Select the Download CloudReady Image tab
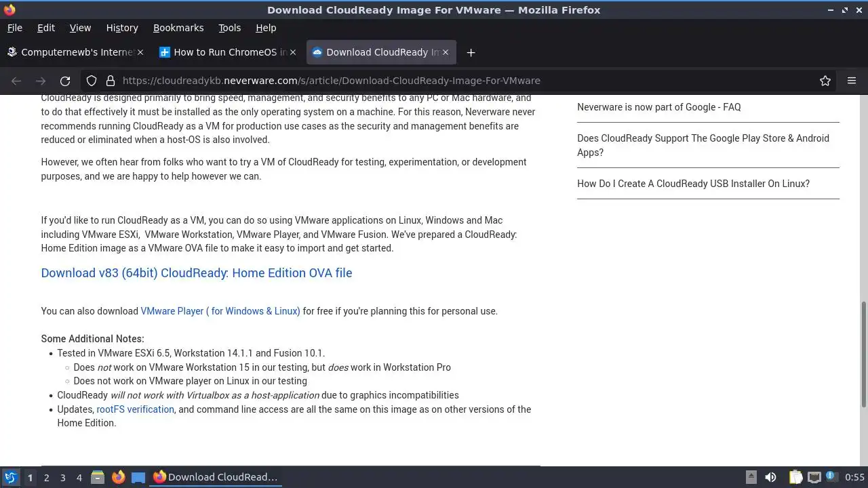Viewport: 868px width, 488px height. point(382,52)
